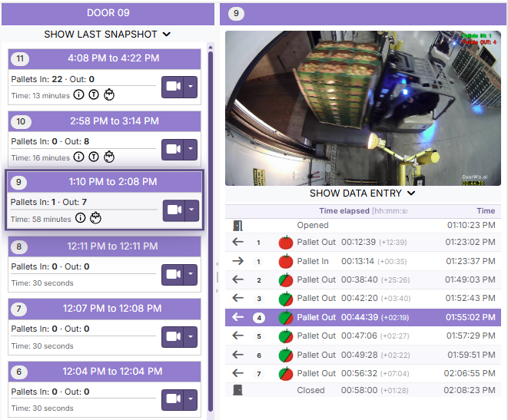Click 'Pallets In: 0 · Out: 8' text
Viewport: 508px width, 420px height.
50,142
